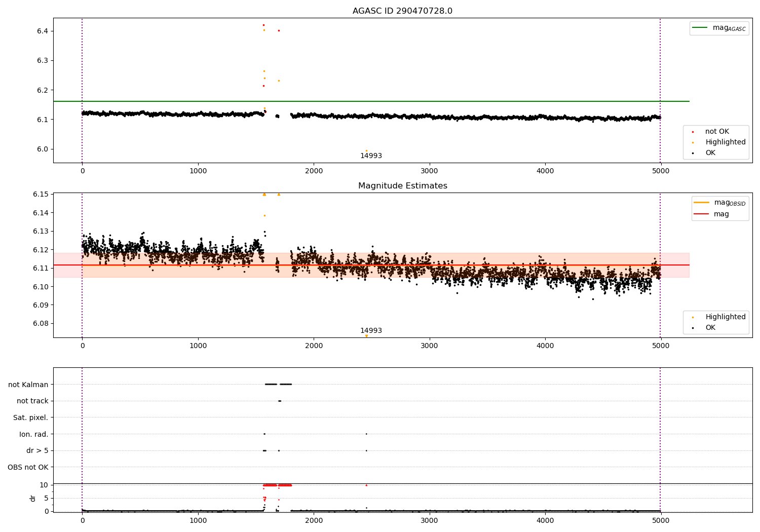
Task: Click the 5000 x-axis tick in bottom plot
Action: click(660, 520)
